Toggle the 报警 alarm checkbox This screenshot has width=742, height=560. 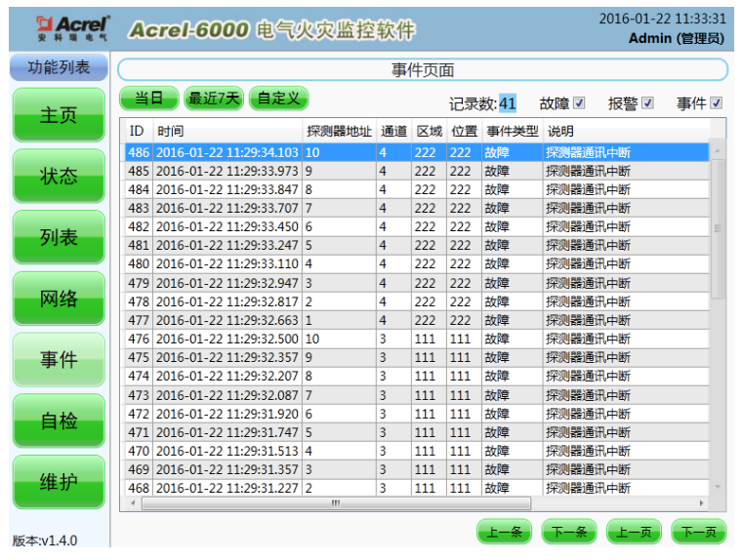pyautogui.click(x=647, y=103)
